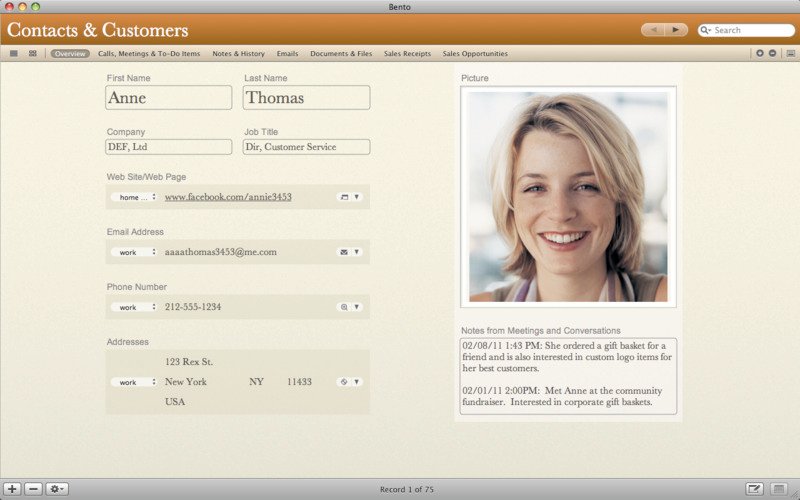The height and width of the screenshot is (500, 800).
Task: Open the gear action menu at bottom
Action: point(58,489)
